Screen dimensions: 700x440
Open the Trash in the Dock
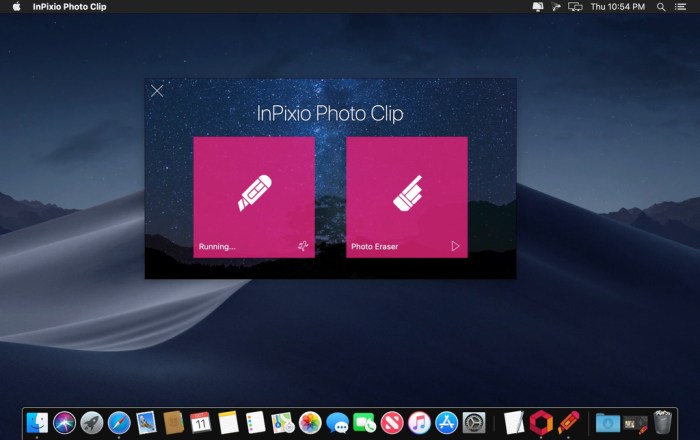point(662,422)
